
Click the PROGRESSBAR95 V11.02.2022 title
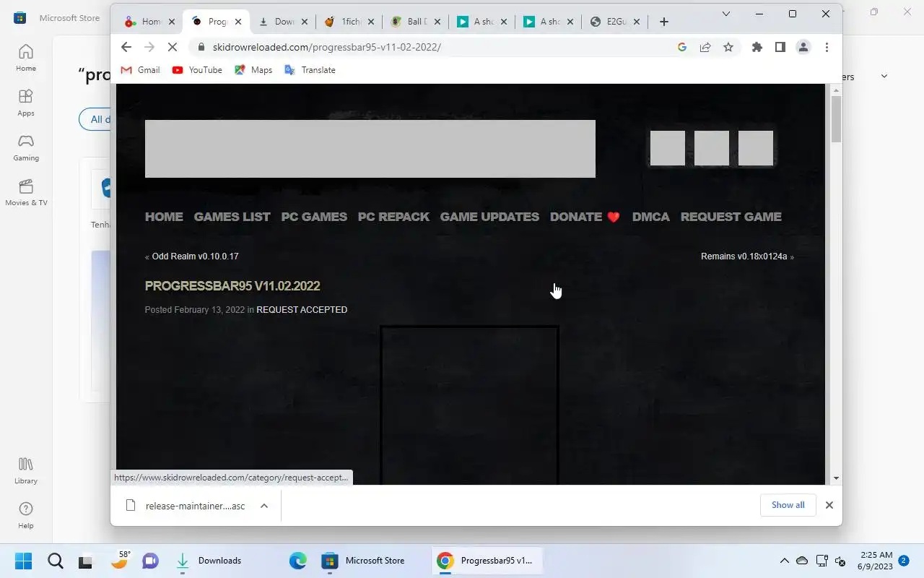[232, 286]
